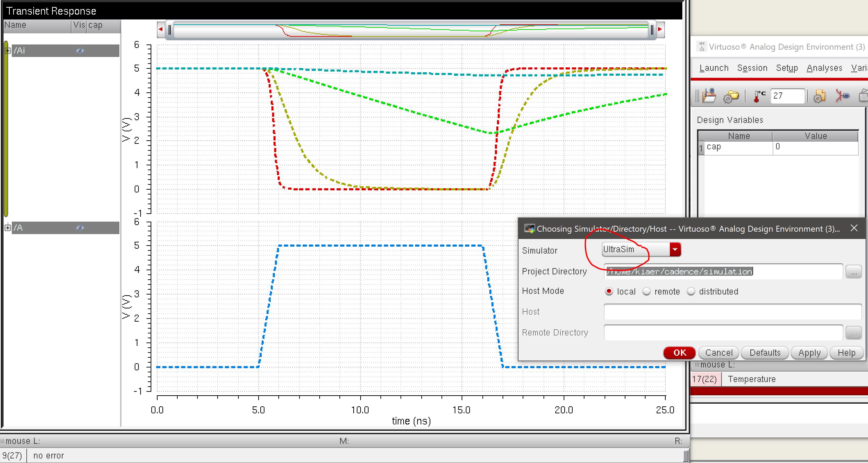Click the Name column header in Design Variables
The image size is (868, 463).
(x=739, y=136)
